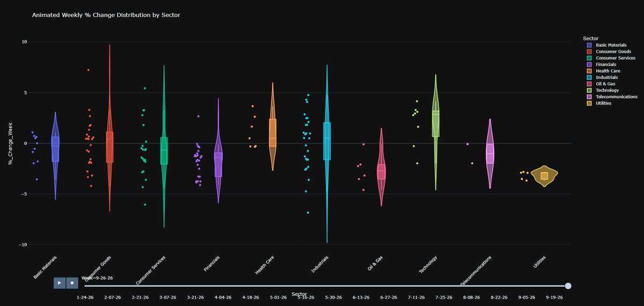Click the chart title text
The height and width of the screenshot is (306, 644).
[106, 15]
